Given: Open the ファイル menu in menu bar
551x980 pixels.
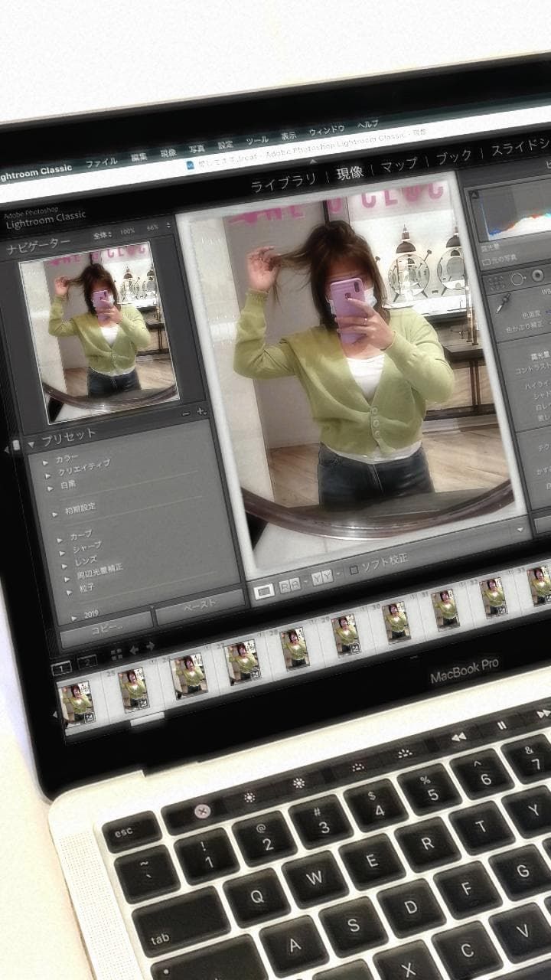Looking at the screenshot, I should coord(101,162).
